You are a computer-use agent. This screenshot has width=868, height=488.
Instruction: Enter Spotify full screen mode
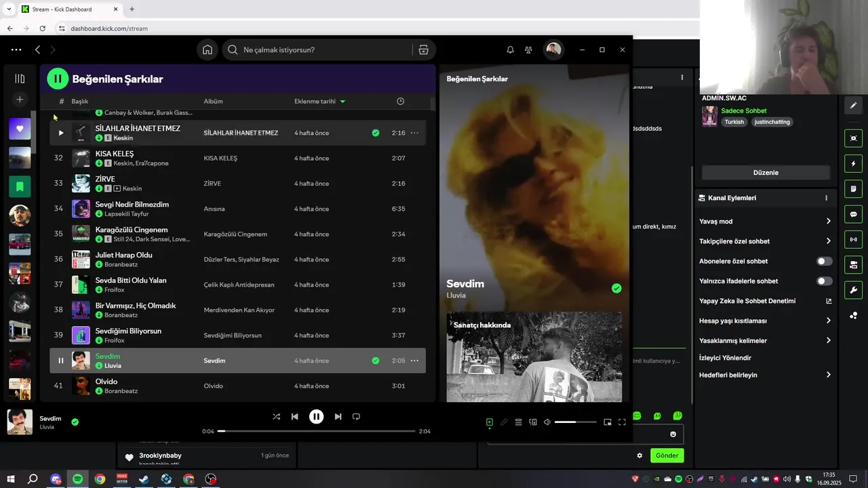[622, 422]
